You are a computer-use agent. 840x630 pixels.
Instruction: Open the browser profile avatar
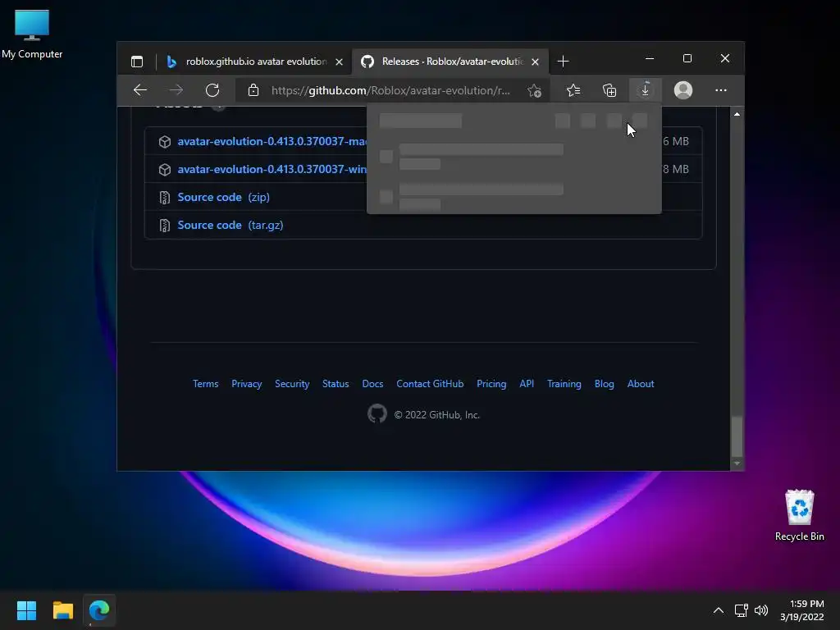[x=683, y=90]
